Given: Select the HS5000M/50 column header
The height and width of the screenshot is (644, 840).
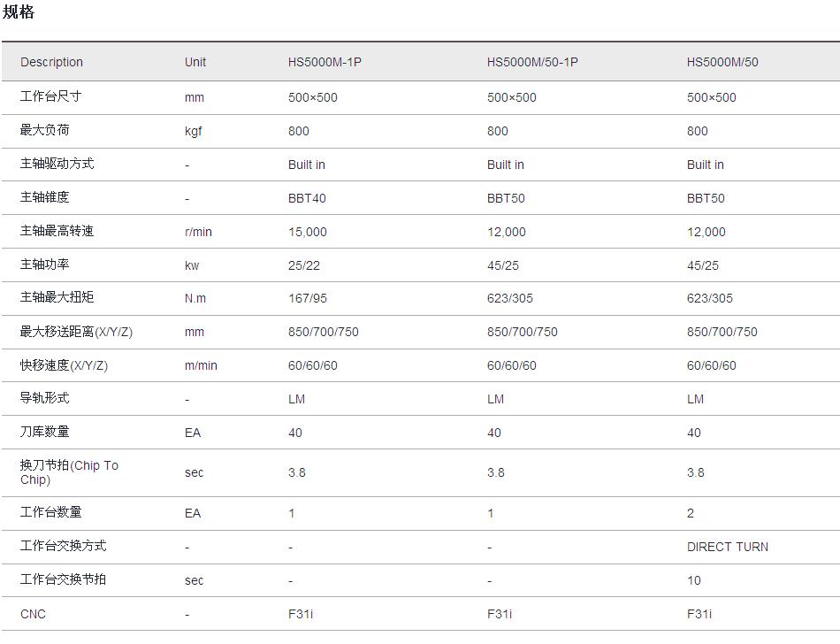Looking at the screenshot, I should pos(722,62).
